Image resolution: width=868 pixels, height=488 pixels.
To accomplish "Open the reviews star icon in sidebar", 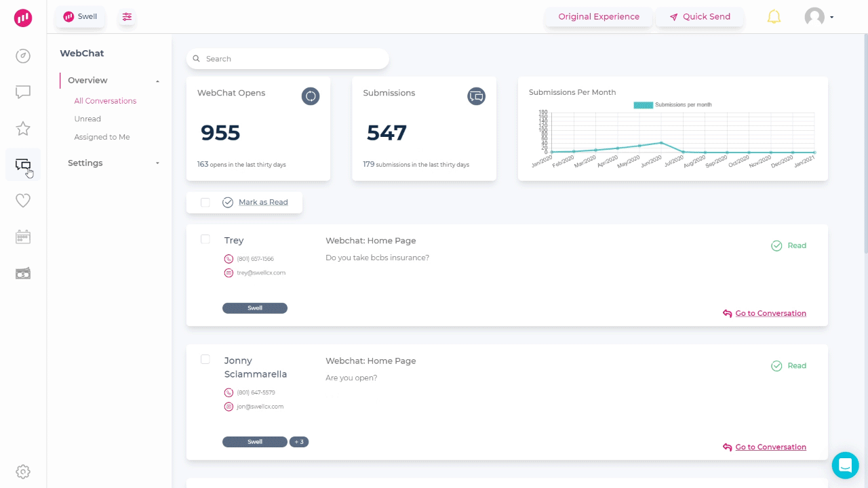I will tap(22, 128).
